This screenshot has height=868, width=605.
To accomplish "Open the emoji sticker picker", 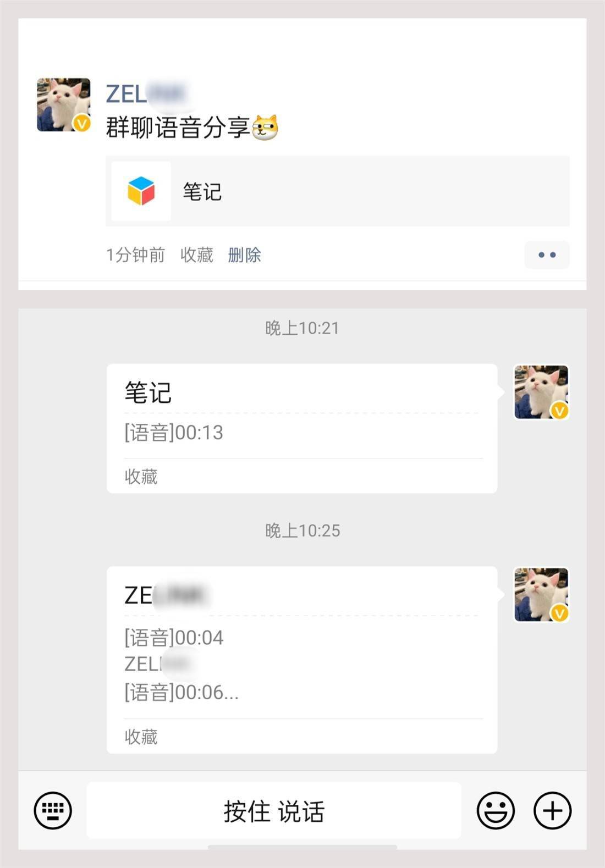I will coord(496,810).
